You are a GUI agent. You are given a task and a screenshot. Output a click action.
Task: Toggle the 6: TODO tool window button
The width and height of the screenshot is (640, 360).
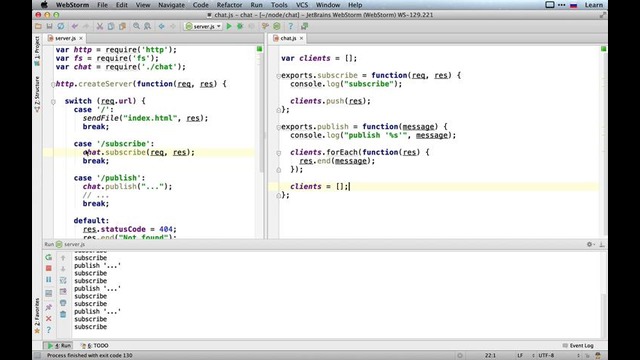coord(95,345)
